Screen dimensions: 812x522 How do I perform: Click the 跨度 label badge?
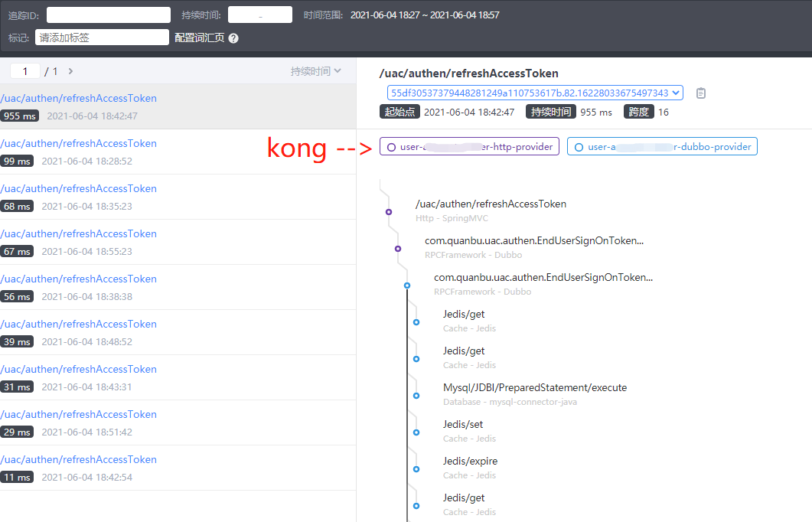pos(638,112)
